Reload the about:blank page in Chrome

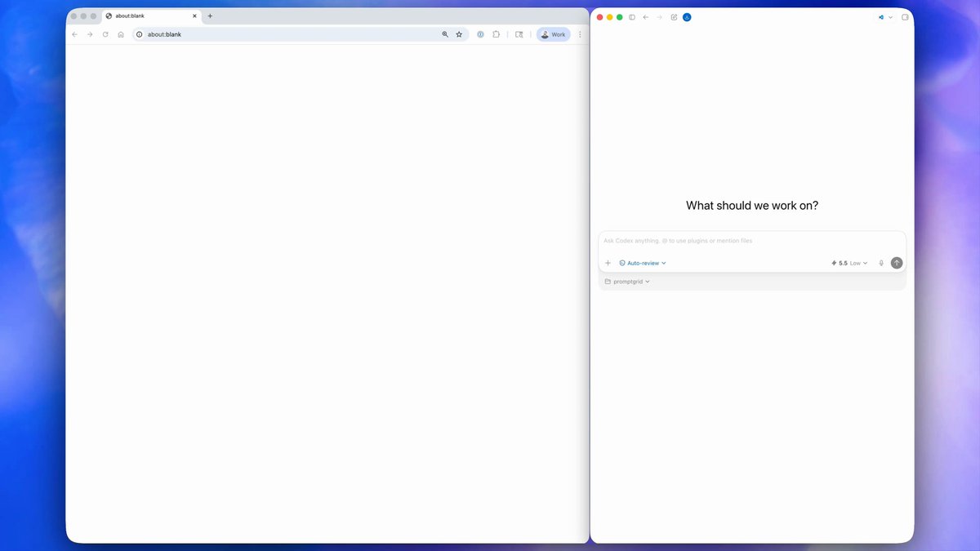point(105,34)
